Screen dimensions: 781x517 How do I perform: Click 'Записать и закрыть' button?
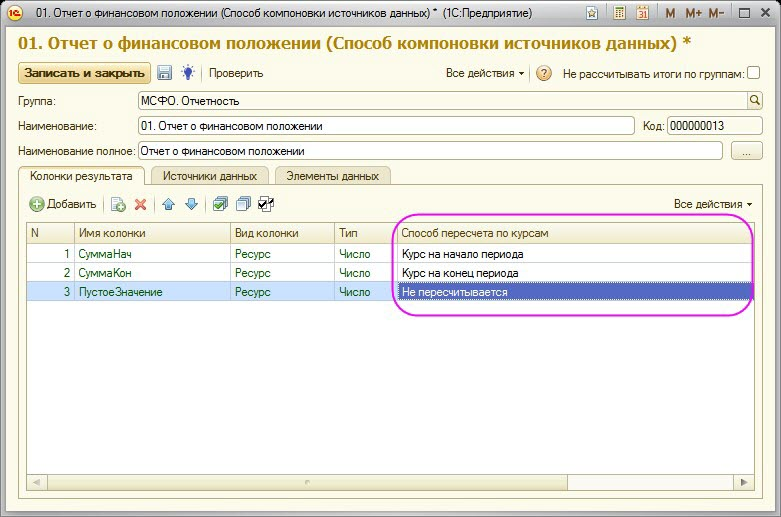[84, 73]
